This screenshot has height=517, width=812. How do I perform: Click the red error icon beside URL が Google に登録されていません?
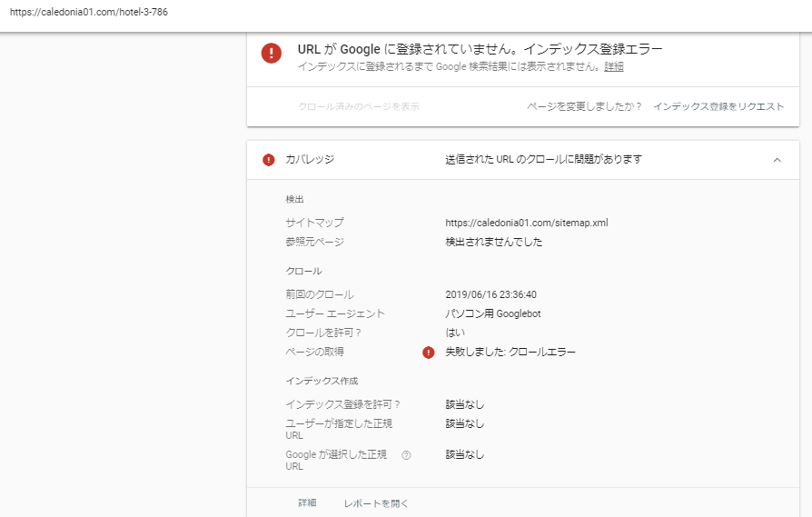point(272,53)
